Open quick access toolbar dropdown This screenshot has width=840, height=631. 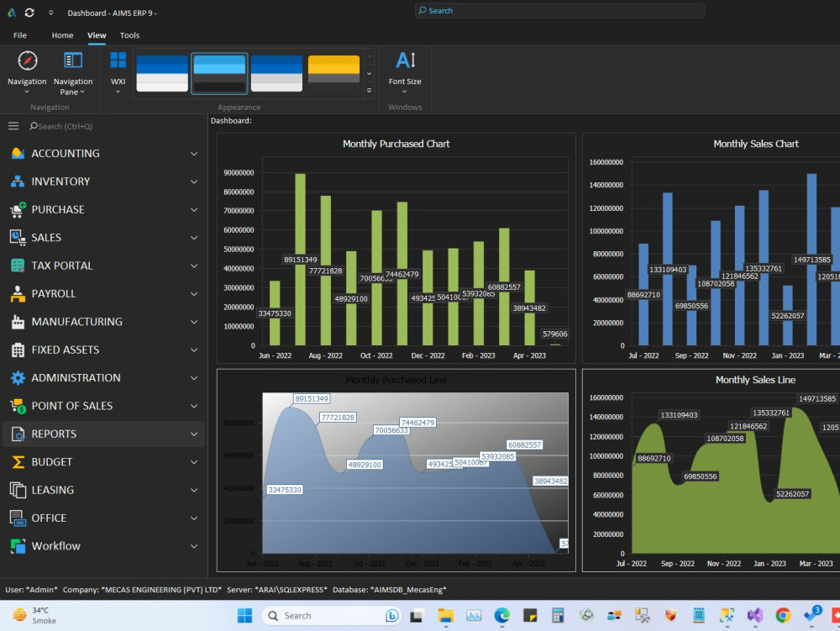pos(51,13)
